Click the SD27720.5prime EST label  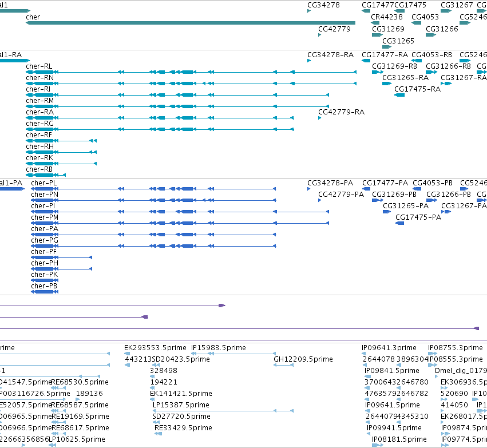pos(181,417)
